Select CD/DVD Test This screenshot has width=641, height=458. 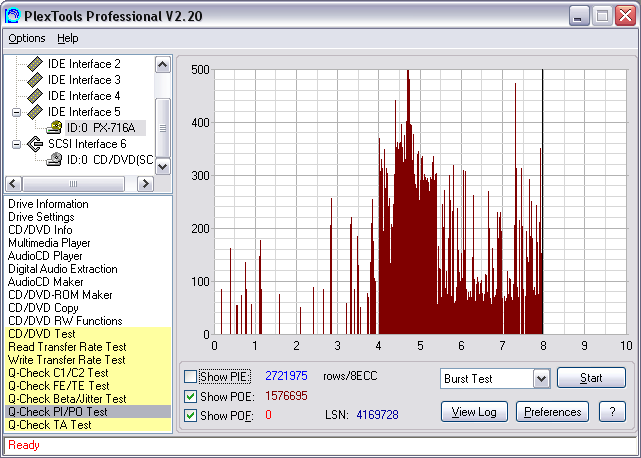[x=88, y=334]
